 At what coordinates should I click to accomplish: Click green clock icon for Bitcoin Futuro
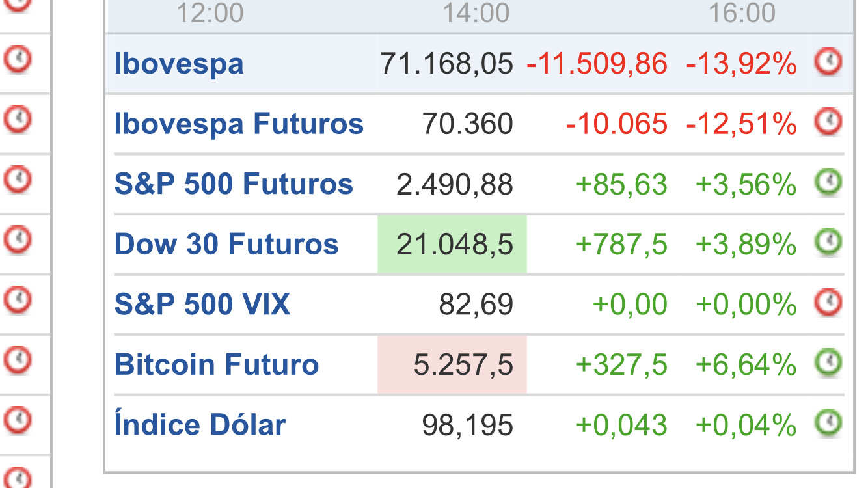828,363
